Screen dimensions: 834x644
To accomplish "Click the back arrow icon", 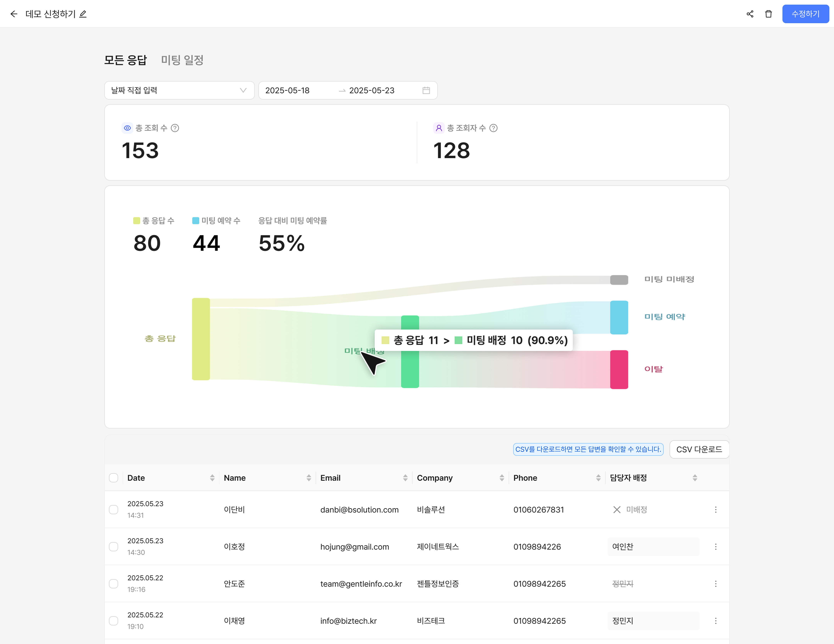I will click(14, 14).
